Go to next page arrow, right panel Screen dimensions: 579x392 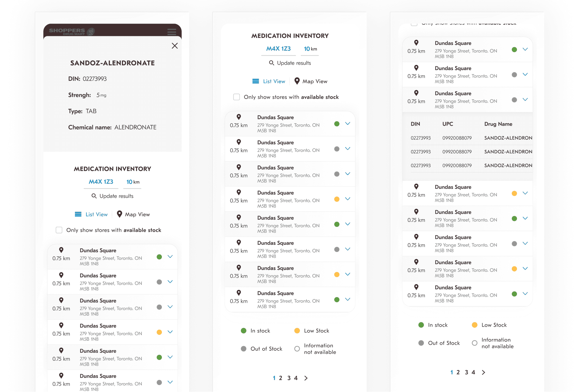484,373
